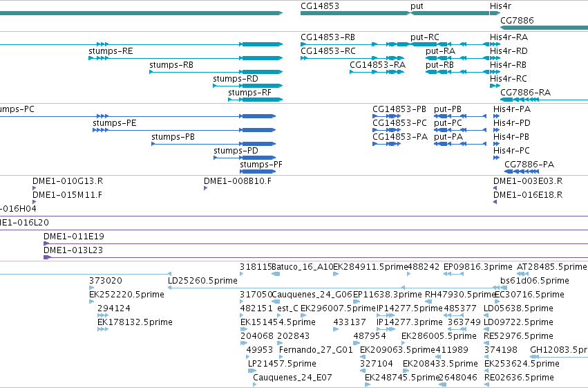This screenshot has width=588, height=388.
Task: Select CG14853-PC protein label
Action: [x=399, y=123]
